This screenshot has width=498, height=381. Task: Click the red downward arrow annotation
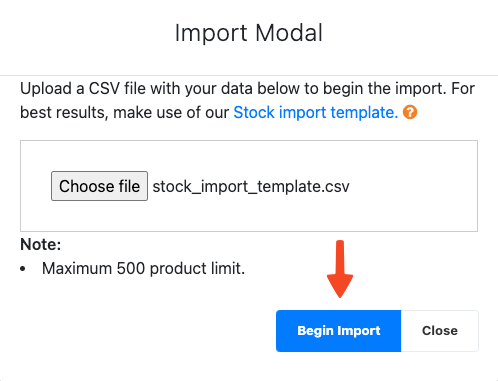(340, 269)
